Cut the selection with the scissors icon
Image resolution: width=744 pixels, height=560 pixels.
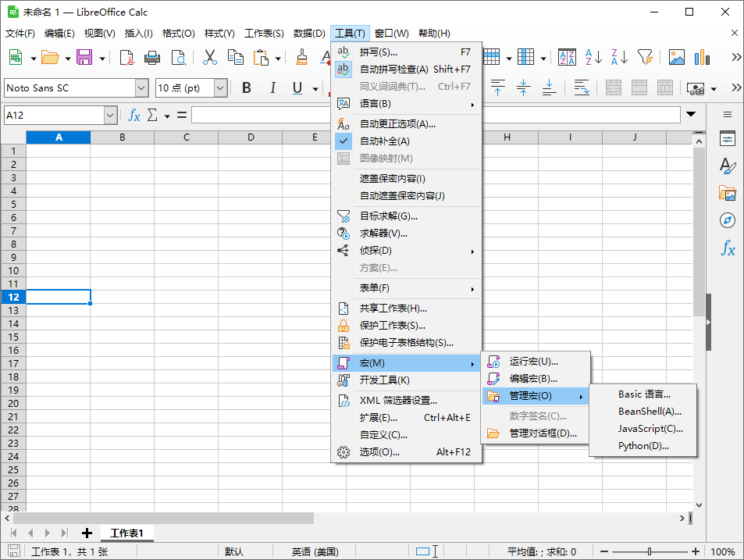(x=209, y=57)
